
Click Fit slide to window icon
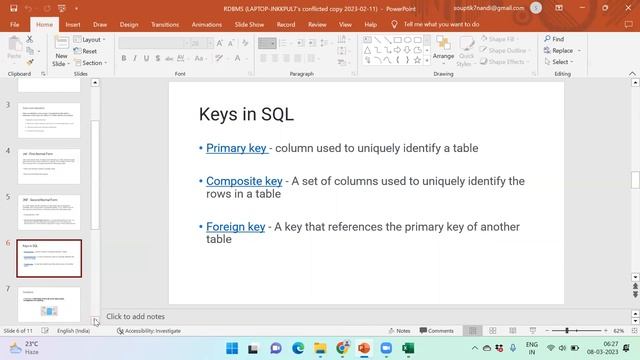click(x=634, y=331)
